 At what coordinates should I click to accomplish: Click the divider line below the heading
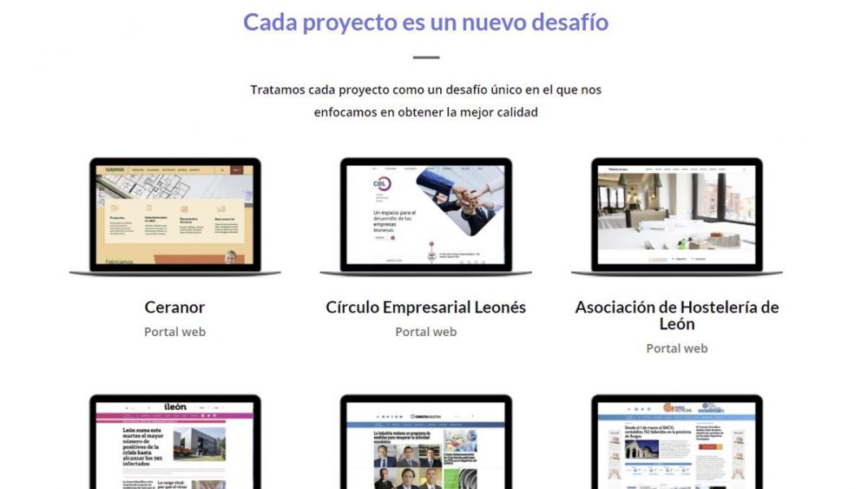[425, 57]
